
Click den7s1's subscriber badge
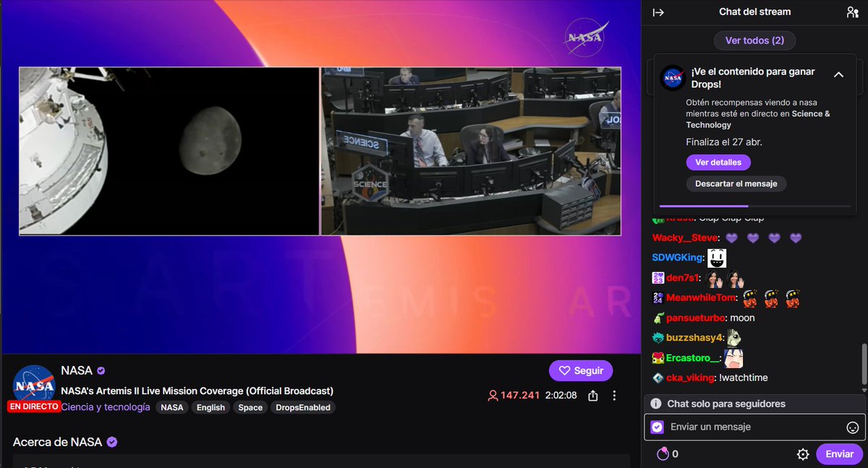[x=658, y=278]
